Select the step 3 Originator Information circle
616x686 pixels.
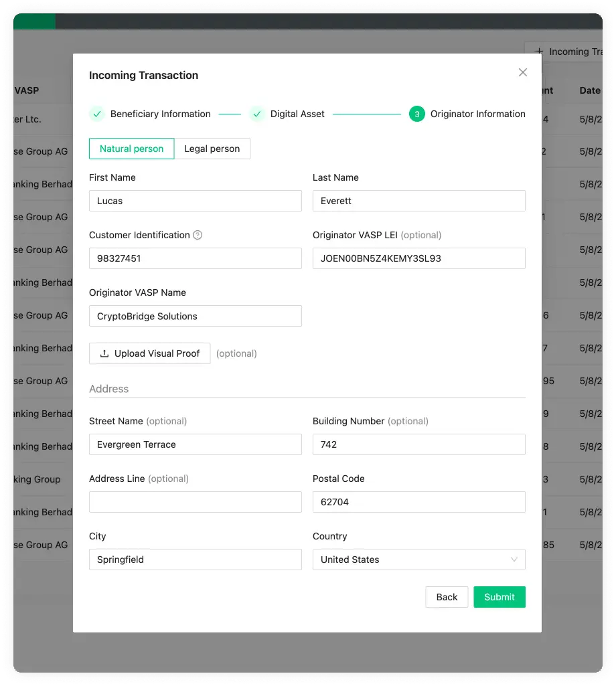(x=416, y=114)
